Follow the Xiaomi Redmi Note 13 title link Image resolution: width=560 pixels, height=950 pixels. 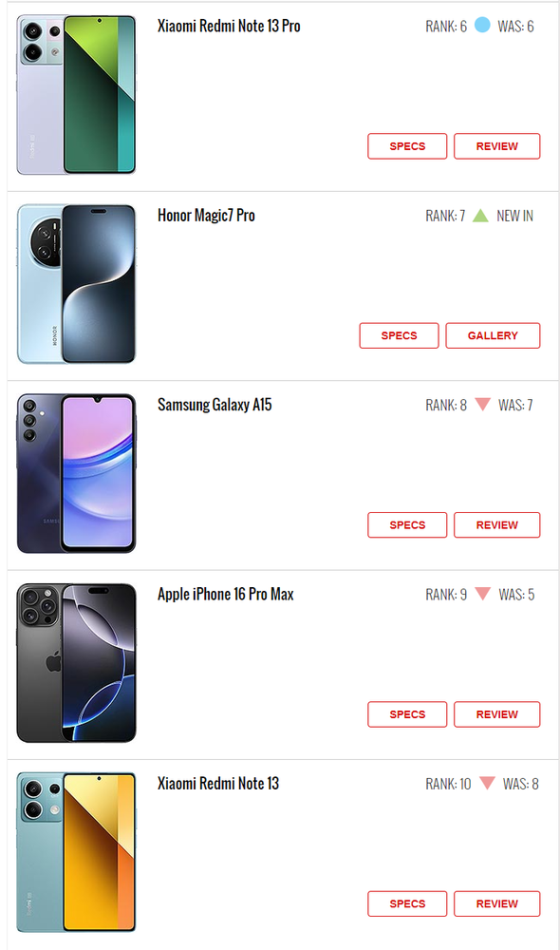(218, 783)
